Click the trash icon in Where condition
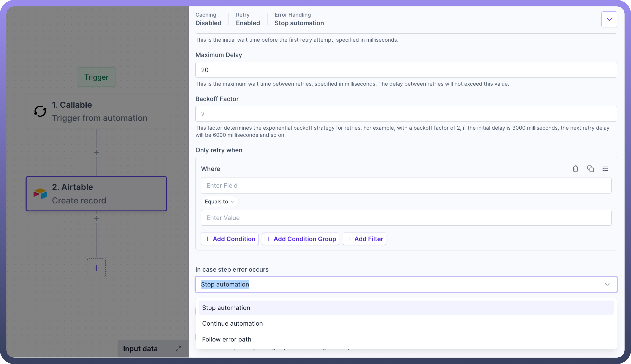The width and height of the screenshot is (631, 364). click(x=575, y=169)
